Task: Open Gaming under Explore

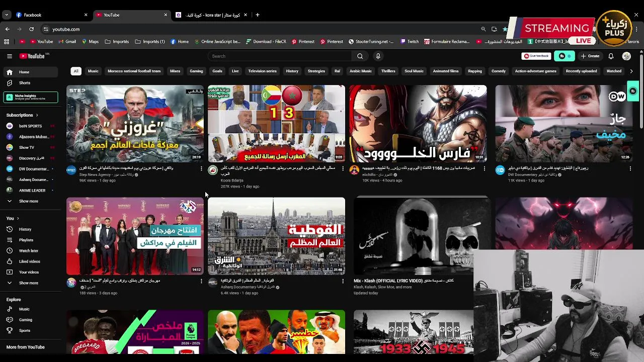Action: (x=30, y=320)
